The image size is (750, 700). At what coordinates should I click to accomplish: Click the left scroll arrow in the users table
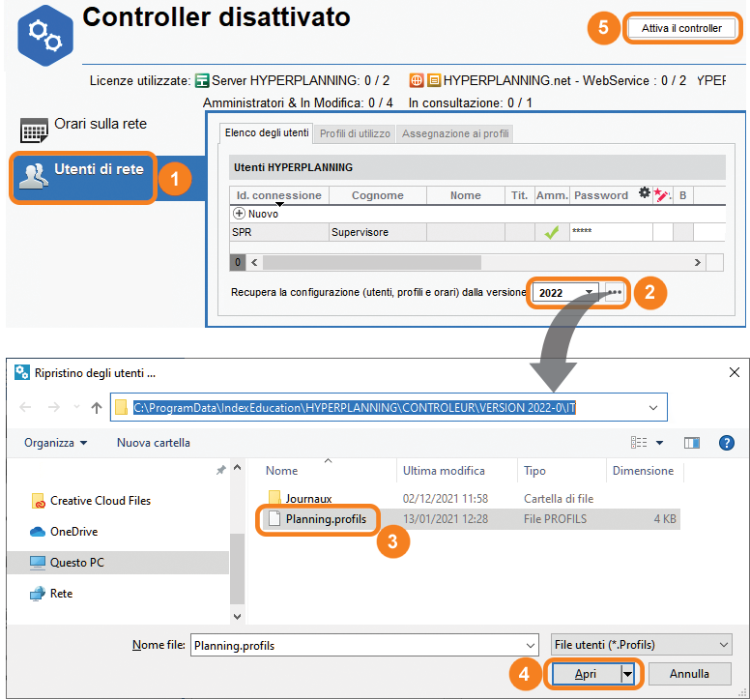pyautogui.click(x=254, y=262)
